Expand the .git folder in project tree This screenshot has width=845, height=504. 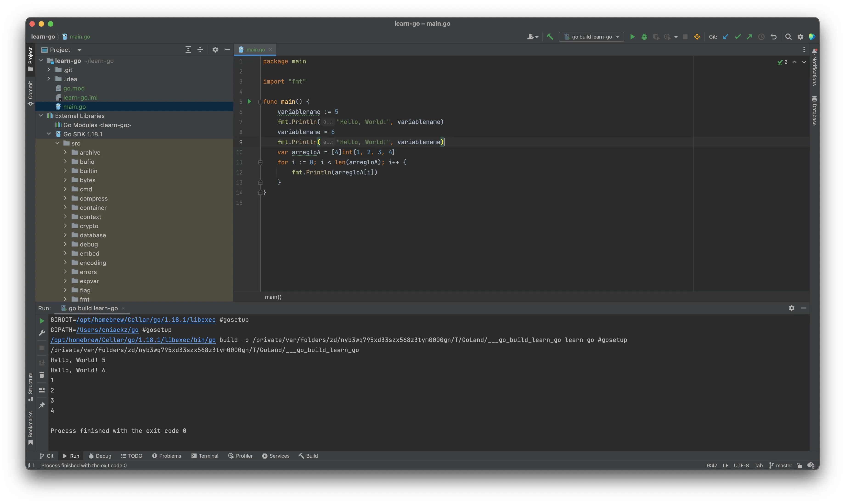pos(49,70)
